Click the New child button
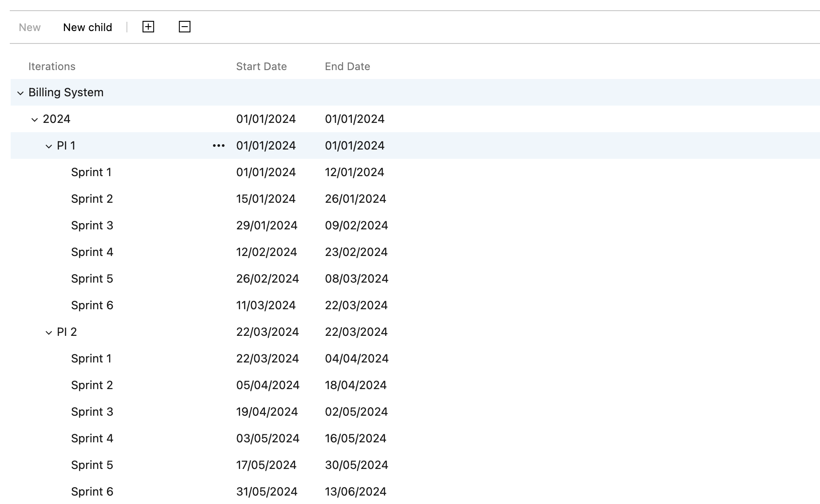 click(87, 27)
